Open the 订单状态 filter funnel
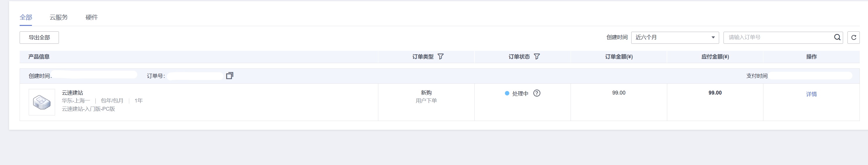Viewport: 868px width, 165px height. (x=537, y=57)
